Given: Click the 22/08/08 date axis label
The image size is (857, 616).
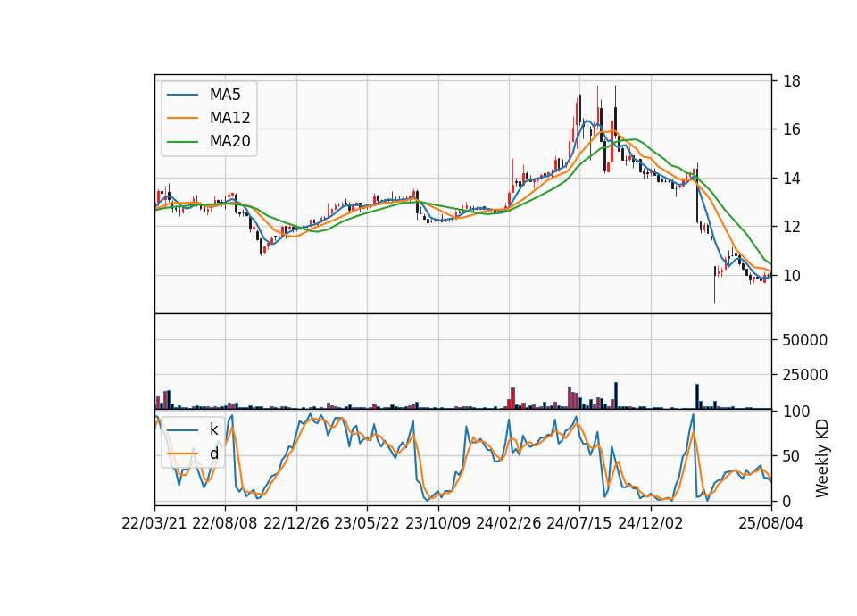Looking at the screenshot, I should click(x=225, y=523).
